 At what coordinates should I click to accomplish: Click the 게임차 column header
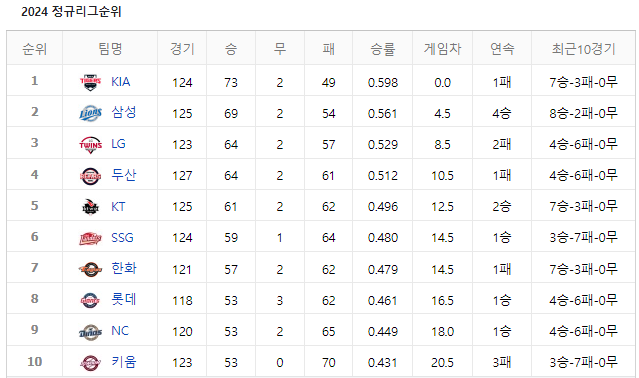point(442,49)
